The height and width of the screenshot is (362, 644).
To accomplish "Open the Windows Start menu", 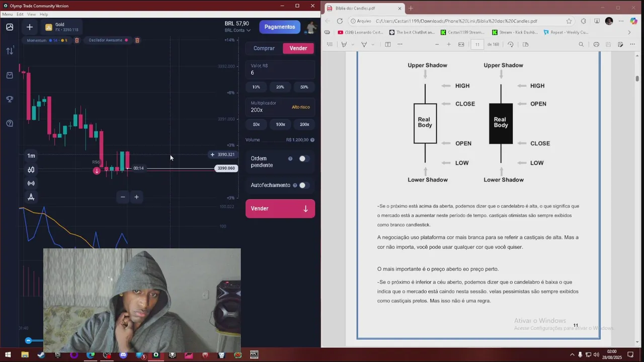I will pos(8,355).
